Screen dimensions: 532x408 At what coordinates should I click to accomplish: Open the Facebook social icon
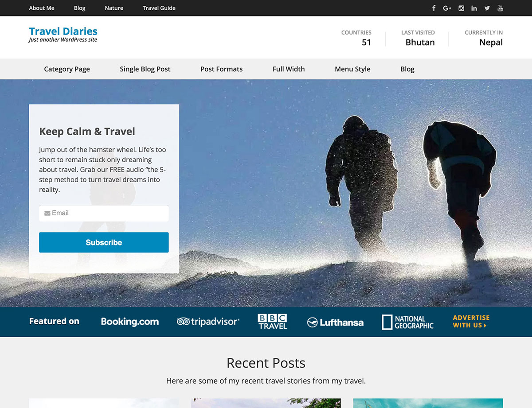(434, 8)
